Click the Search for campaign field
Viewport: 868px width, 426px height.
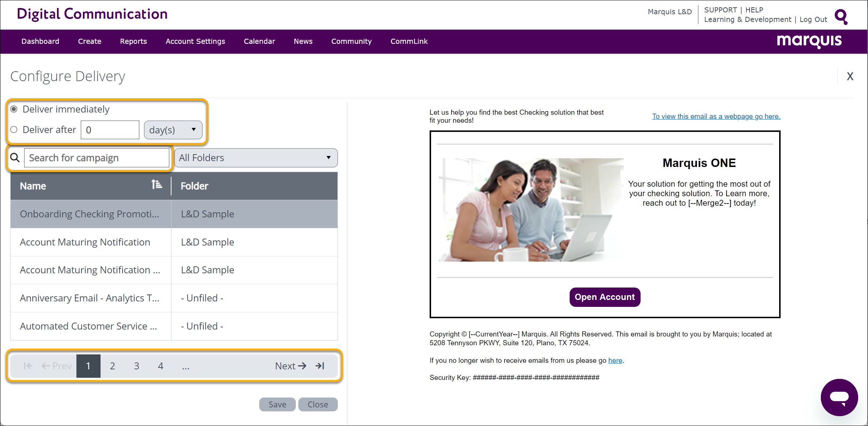click(x=97, y=158)
